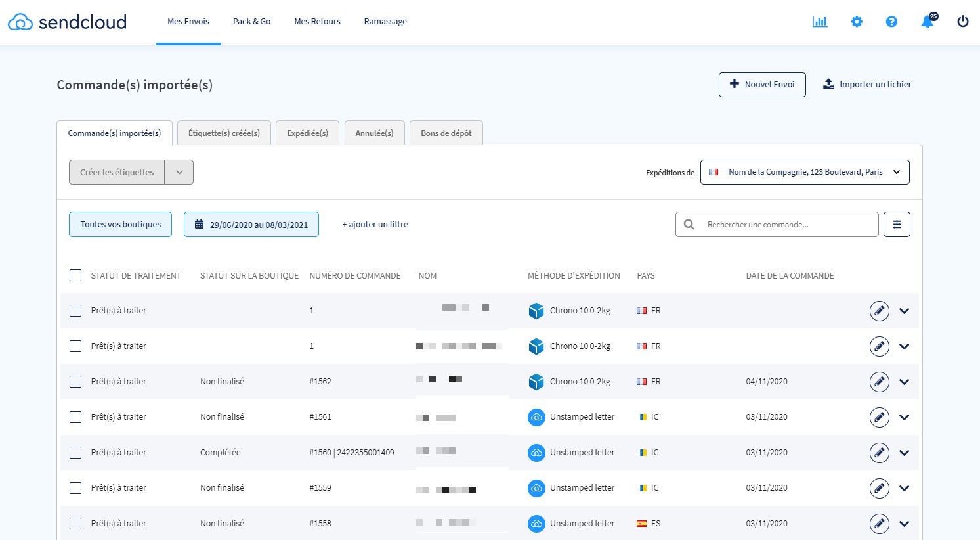The image size is (980, 540).
Task: Sort by DATE DE LA COMMANDE header
Action: [790, 276]
